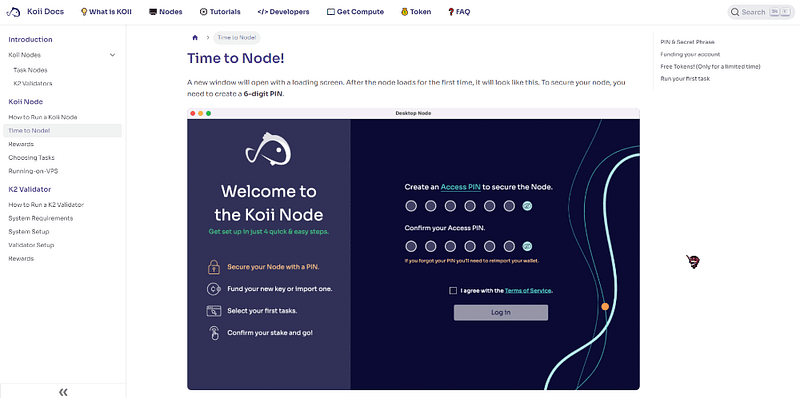Click the tap icon beside Confirm your stake
Screen dimensions: 800x398
(213, 333)
